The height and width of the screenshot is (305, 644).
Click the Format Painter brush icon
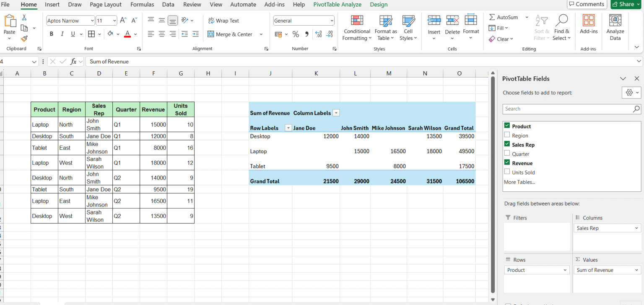(24, 39)
